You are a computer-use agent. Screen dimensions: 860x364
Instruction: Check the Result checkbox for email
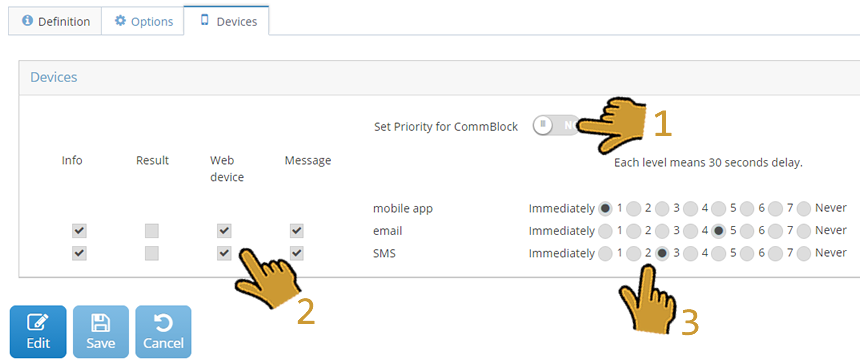151,231
